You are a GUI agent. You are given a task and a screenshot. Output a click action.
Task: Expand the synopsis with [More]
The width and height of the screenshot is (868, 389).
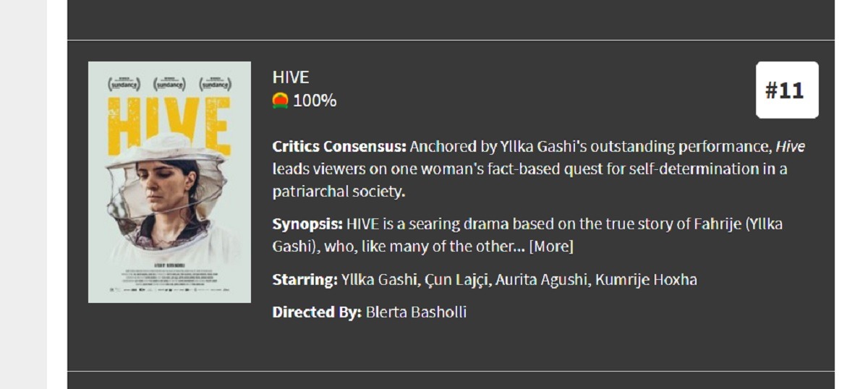click(551, 247)
